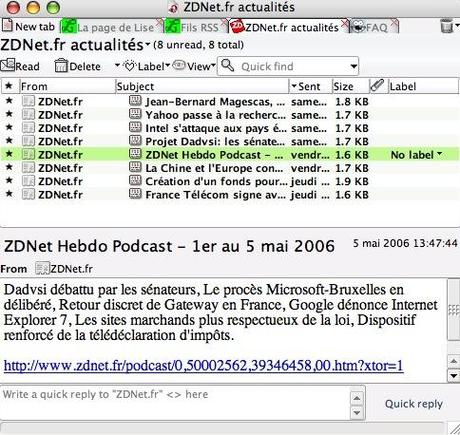This screenshot has height=435, width=460.
Task: Open the dropdown arrow next to Delete
Action: pos(117,65)
